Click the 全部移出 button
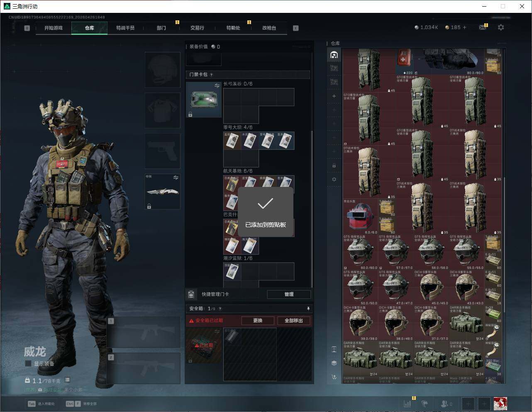Screen dimensions: 532x412 (294, 321)
